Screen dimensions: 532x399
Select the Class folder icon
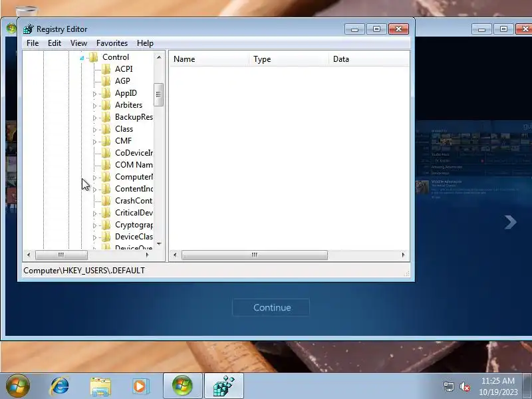106,129
